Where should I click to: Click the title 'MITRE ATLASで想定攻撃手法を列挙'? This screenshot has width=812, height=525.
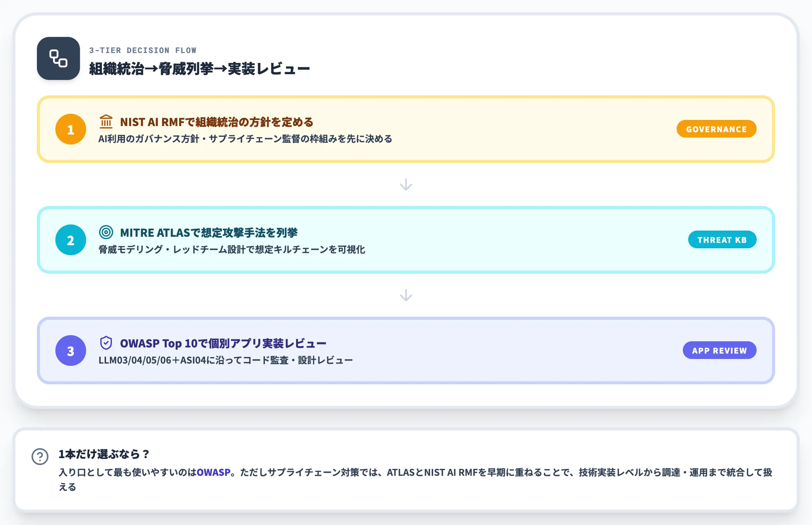click(209, 233)
